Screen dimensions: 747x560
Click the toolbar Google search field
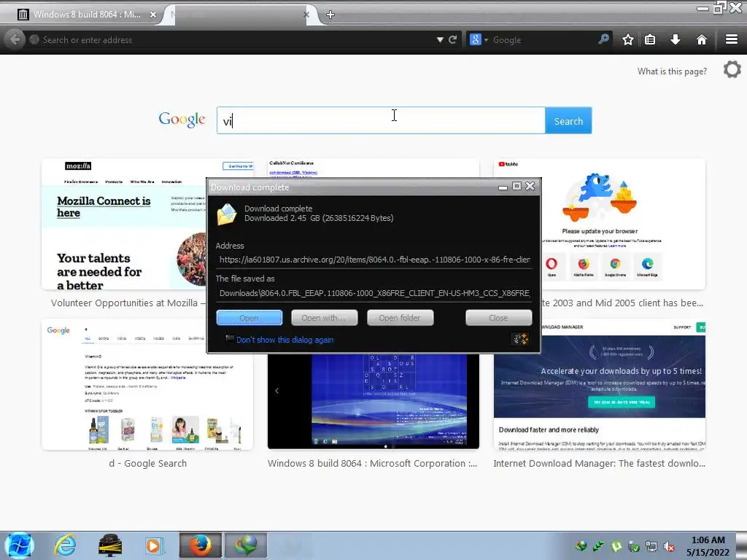pos(543,40)
